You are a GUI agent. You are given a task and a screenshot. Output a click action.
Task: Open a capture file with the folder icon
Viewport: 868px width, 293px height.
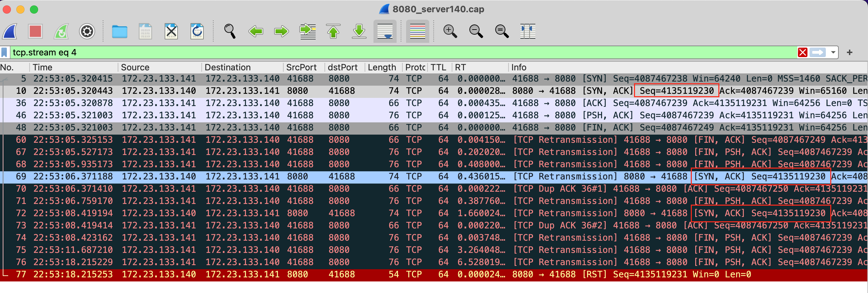(120, 32)
